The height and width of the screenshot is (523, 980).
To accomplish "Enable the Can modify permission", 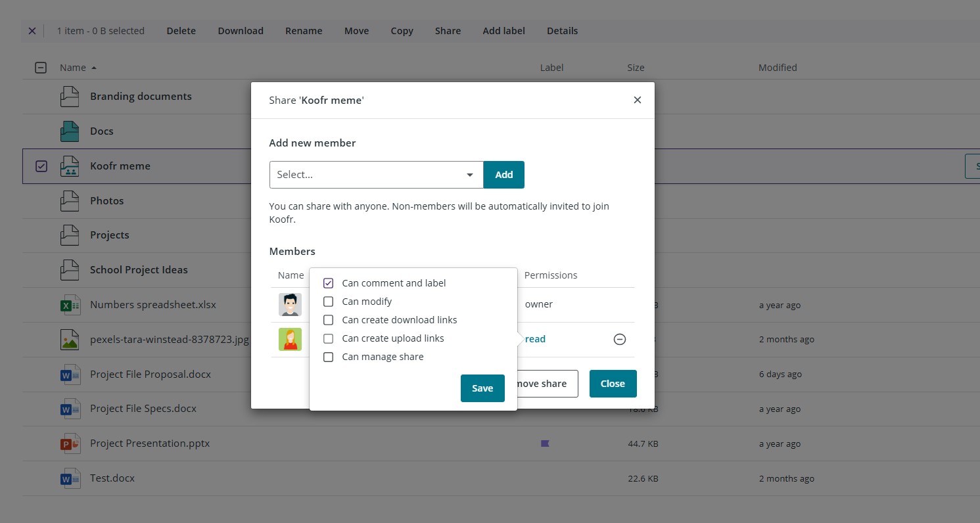I will coord(329,302).
